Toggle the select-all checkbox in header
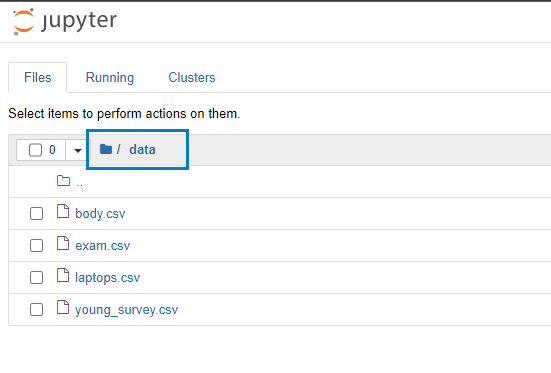Image resolution: width=551 pixels, height=373 pixels. (35, 150)
